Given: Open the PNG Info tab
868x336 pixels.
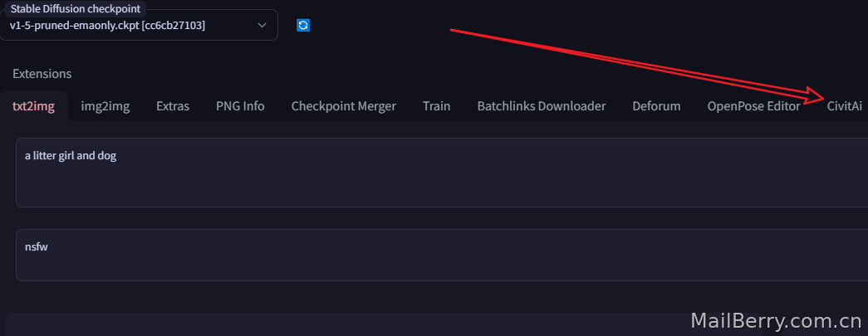Looking at the screenshot, I should tap(240, 106).
